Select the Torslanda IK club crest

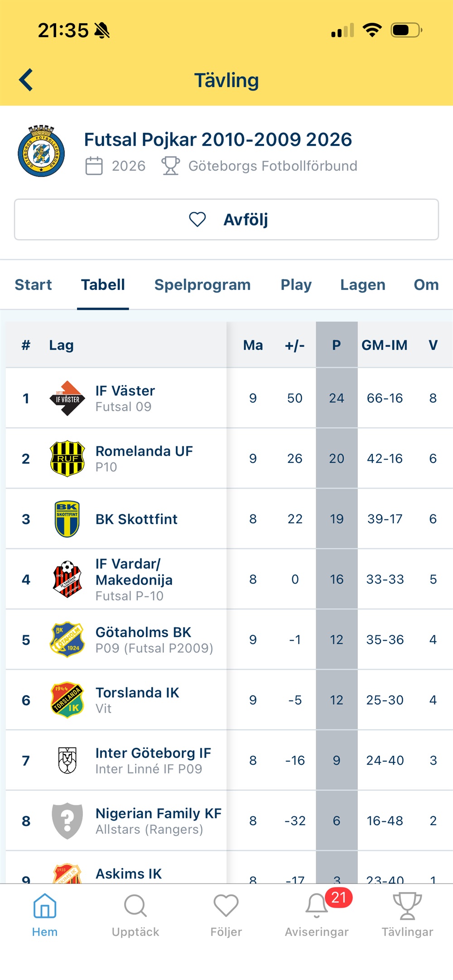coord(67,700)
